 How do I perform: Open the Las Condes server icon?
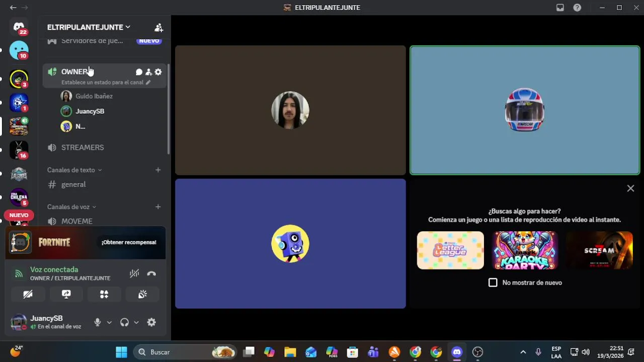19,174
